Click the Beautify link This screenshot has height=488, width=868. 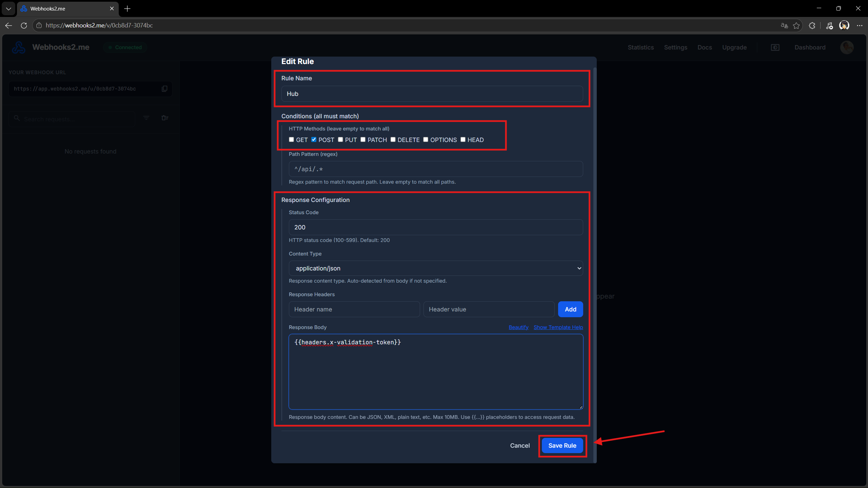coord(518,327)
